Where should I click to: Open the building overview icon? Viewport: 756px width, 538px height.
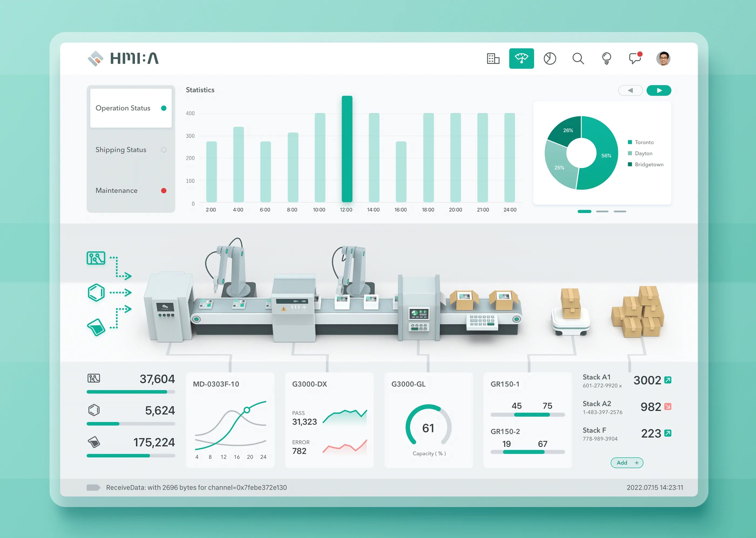pyautogui.click(x=493, y=59)
